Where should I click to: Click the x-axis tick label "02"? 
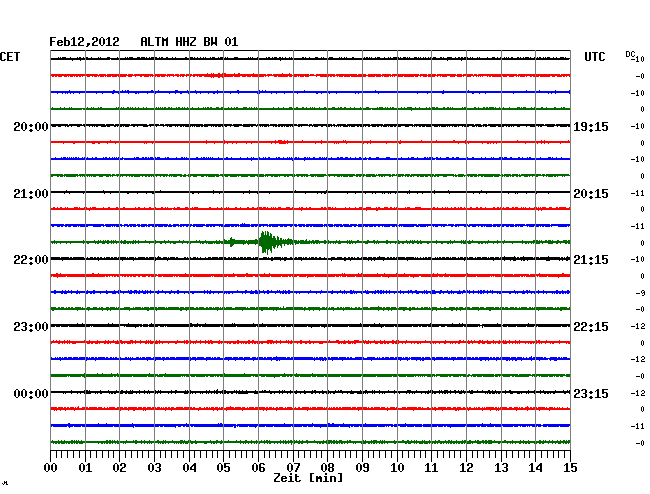tap(119, 468)
